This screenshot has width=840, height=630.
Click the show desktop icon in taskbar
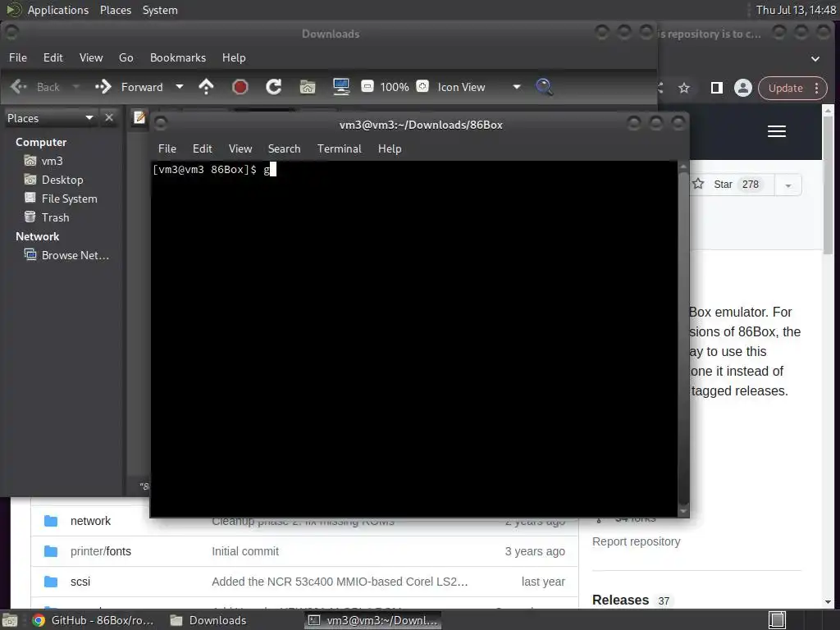click(x=10, y=620)
